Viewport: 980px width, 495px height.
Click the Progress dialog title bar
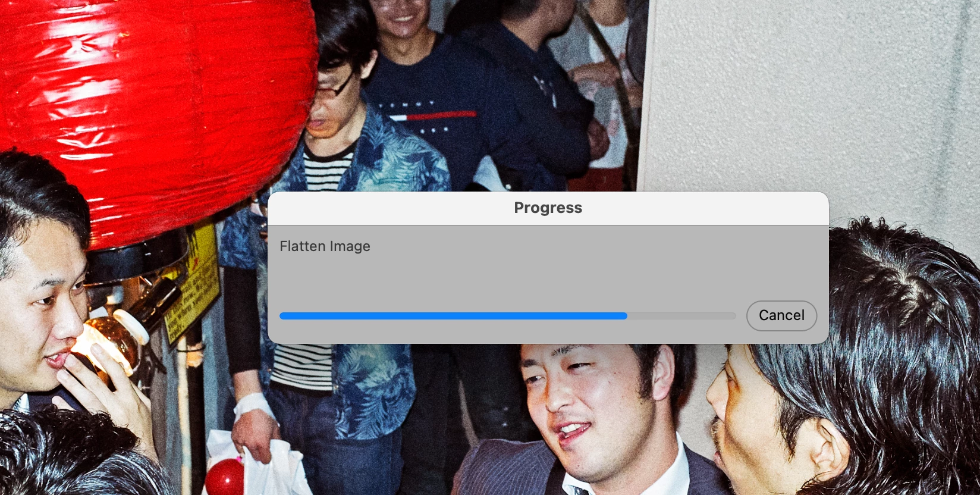point(548,208)
